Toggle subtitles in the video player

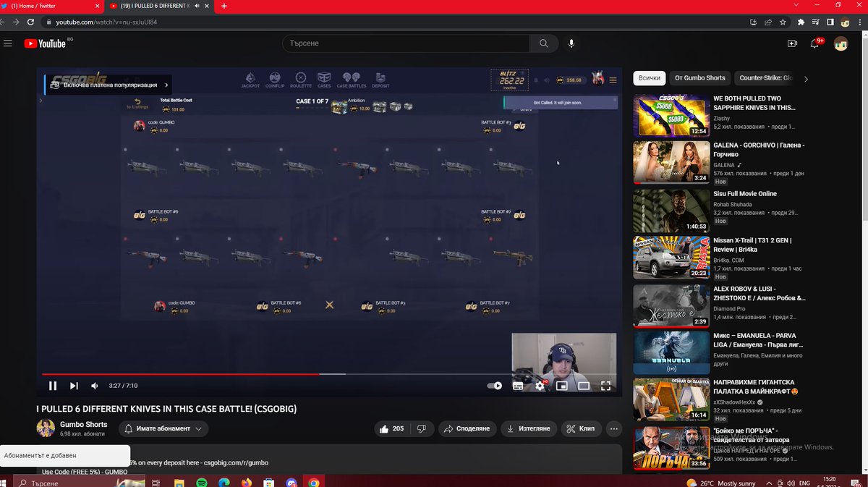518,386
